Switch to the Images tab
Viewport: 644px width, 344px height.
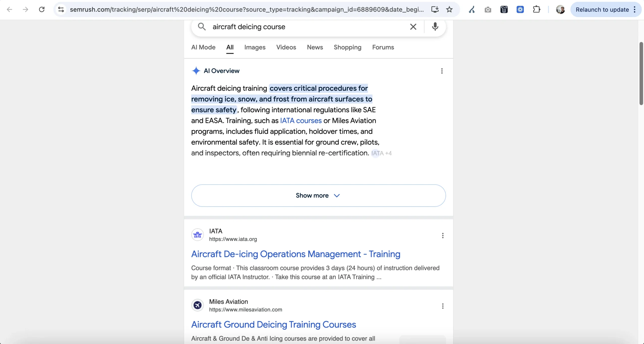pyautogui.click(x=255, y=47)
